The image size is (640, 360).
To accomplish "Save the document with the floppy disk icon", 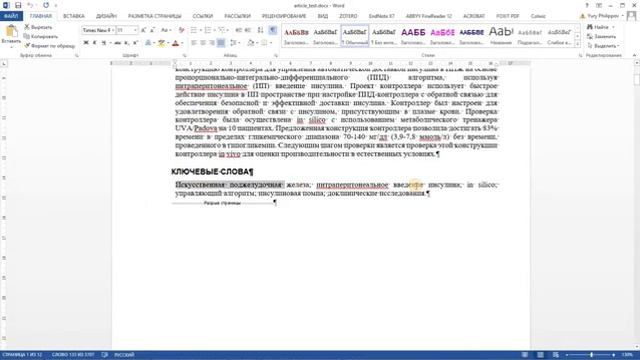I will 18,5.
